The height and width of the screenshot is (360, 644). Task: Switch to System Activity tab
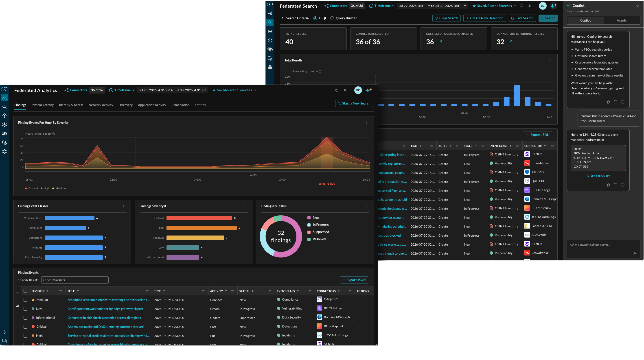pyautogui.click(x=42, y=105)
